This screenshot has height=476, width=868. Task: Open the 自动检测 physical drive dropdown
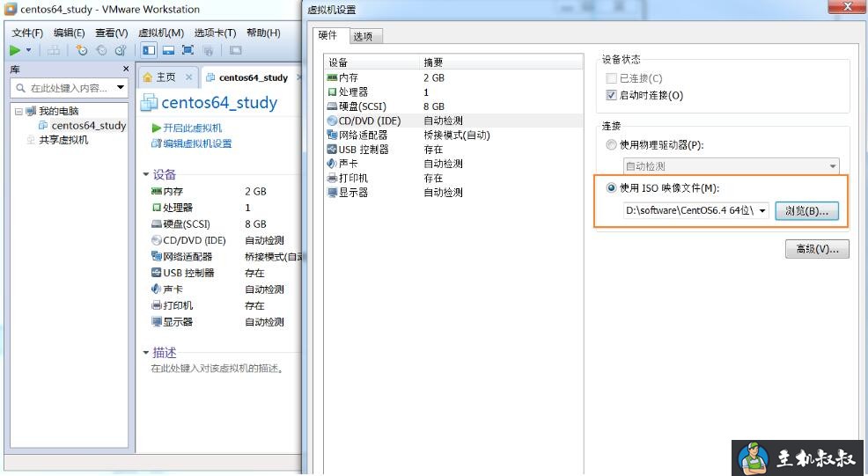(x=732, y=166)
